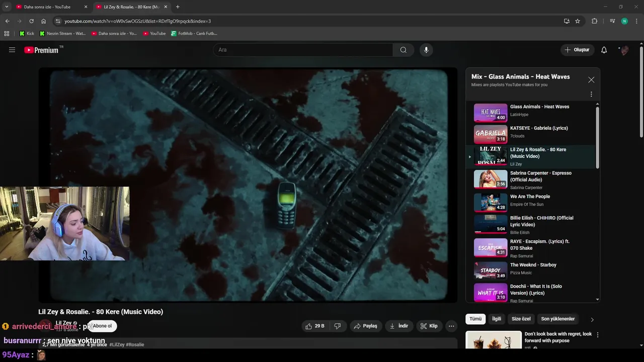Open the YouTube bookmark in bookmarks bar
Screen dimensions: 644x362
(x=154, y=33)
